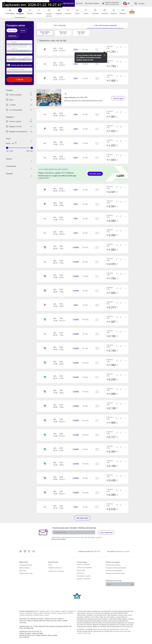Screen dimensions: 152x644
Task: Open the Carros rental icon
Action: tap(77, 10)
